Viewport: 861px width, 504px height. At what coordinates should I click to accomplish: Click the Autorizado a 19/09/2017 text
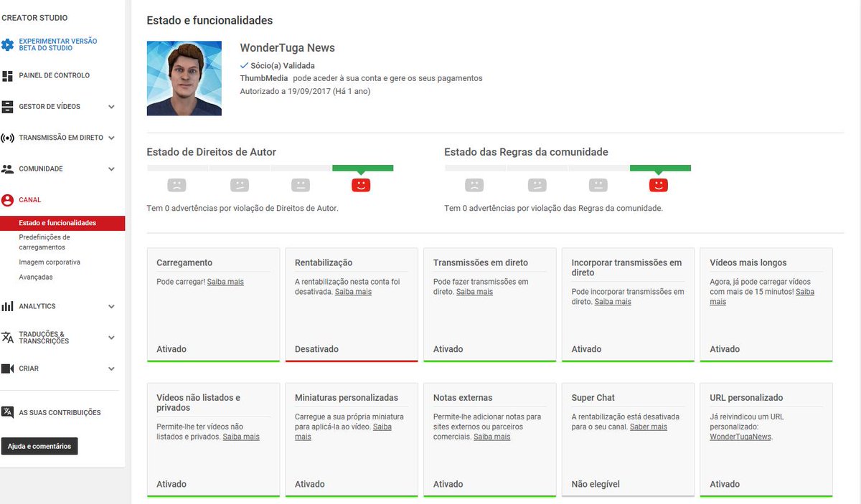(305, 91)
